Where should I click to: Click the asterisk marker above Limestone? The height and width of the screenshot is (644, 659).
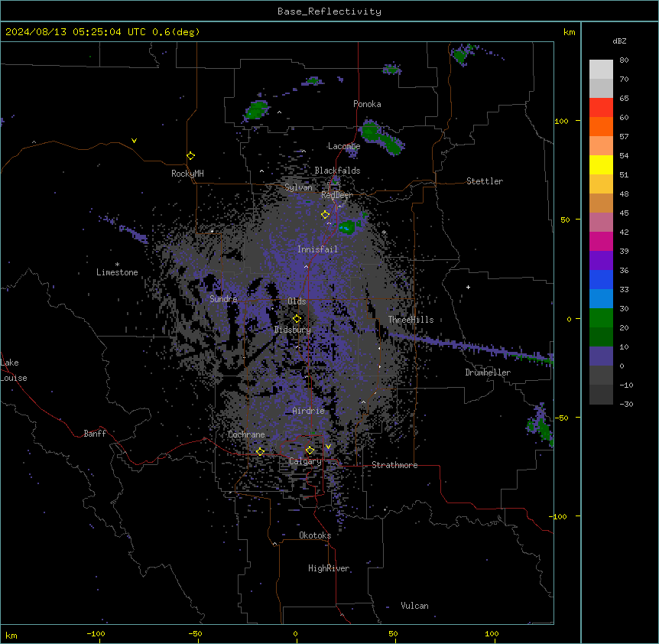coord(117,265)
